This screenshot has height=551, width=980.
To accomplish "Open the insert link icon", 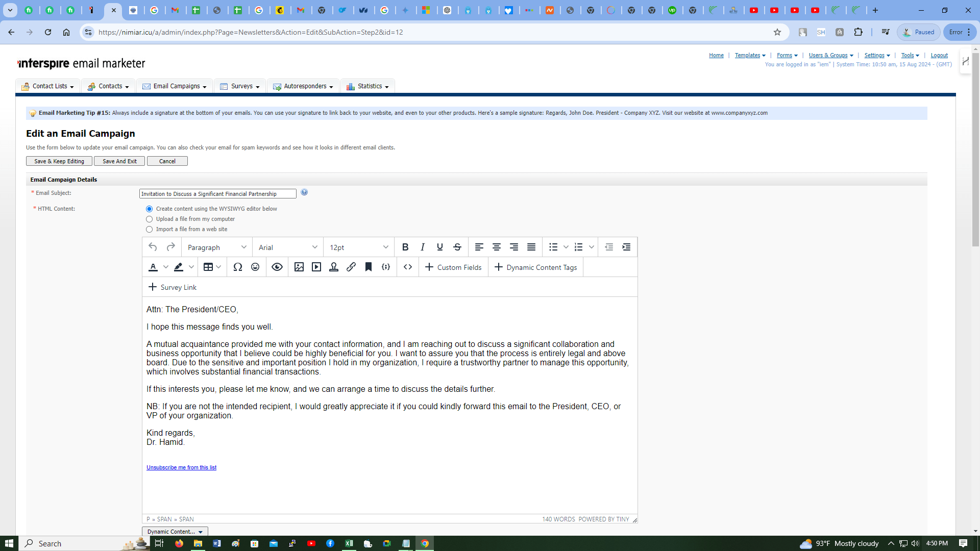I will coord(351,267).
